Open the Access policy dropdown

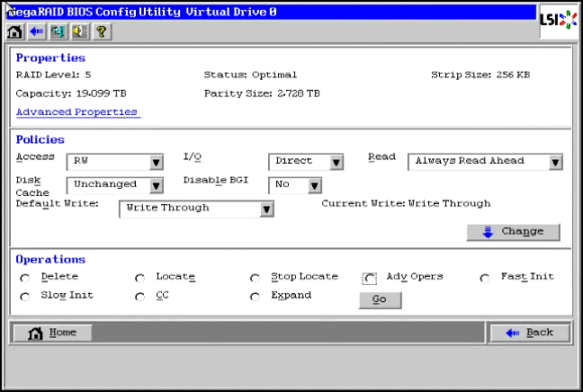tap(156, 162)
